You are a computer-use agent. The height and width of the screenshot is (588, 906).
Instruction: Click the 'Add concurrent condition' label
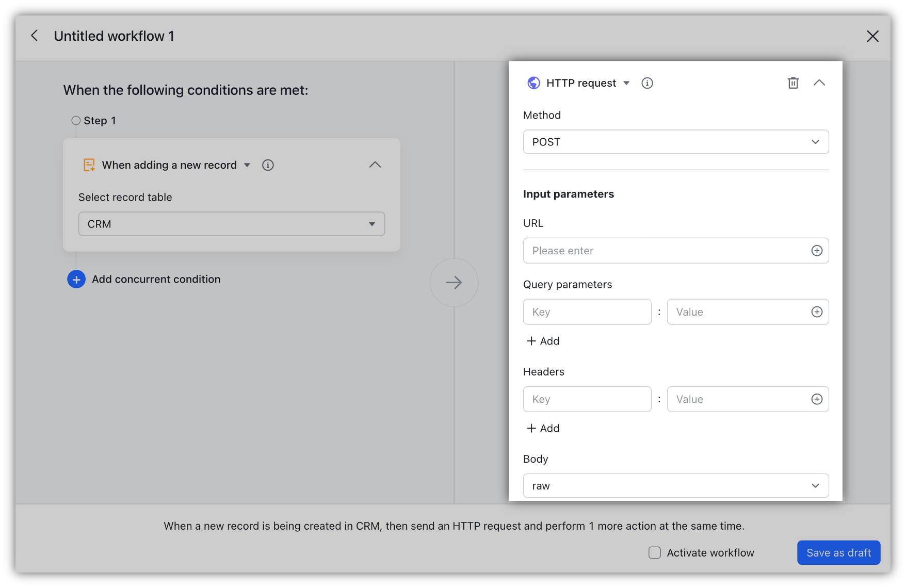[x=156, y=279]
